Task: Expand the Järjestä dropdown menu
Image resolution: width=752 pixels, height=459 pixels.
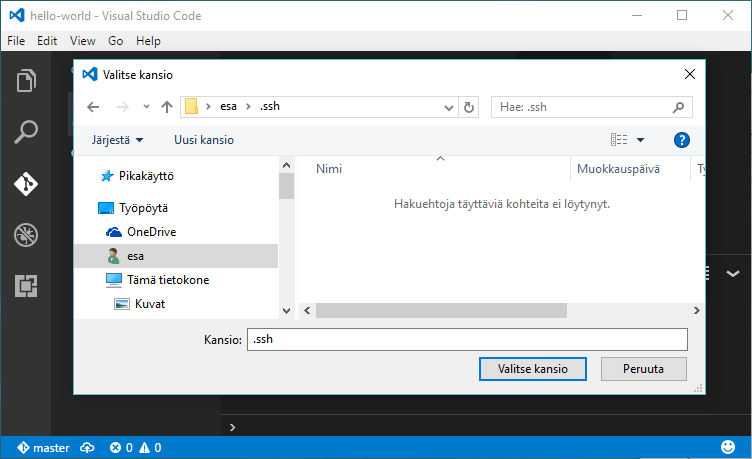Action: [119, 140]
